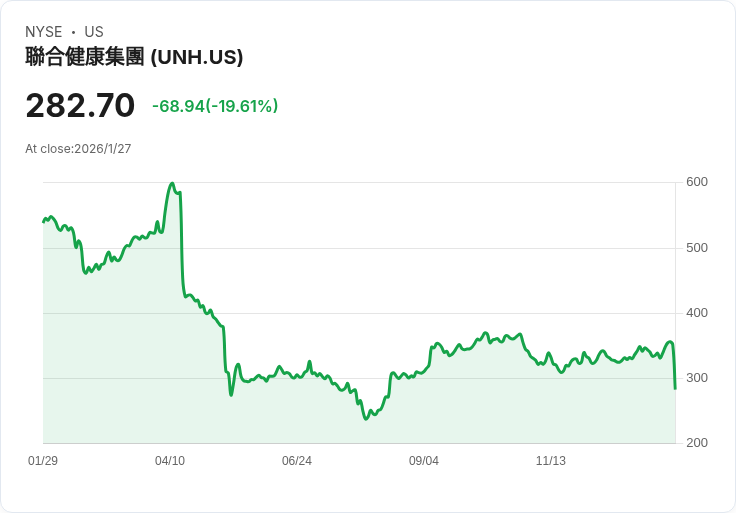Click the 400 price axis label
The height and width of the screenshot is (513, 736).
point(697,313)
